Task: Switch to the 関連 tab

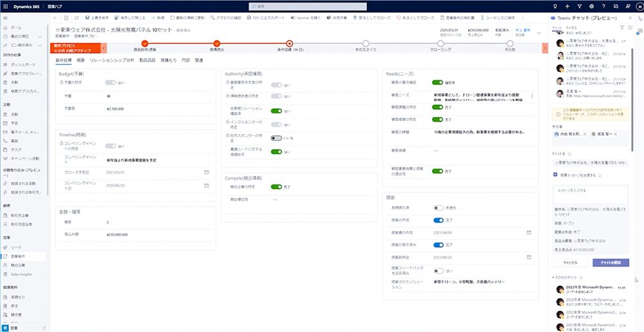Action: point(199,60)
